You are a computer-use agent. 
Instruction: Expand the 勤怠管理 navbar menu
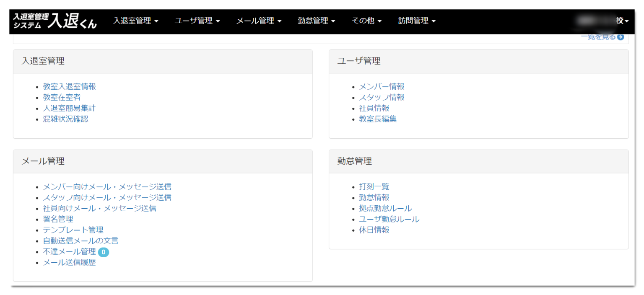click(316, 21)
